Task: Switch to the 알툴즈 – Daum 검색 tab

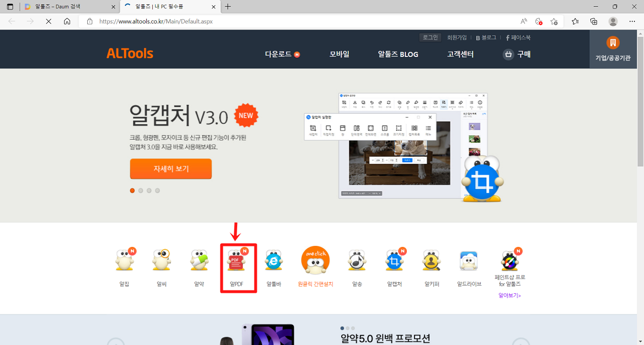Action: (69, 7)
